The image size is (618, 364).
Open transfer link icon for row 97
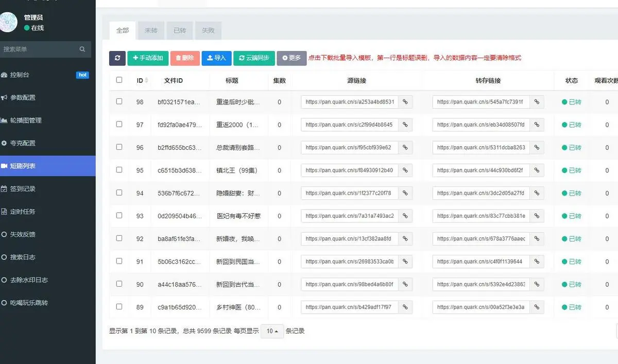point(537,125)
